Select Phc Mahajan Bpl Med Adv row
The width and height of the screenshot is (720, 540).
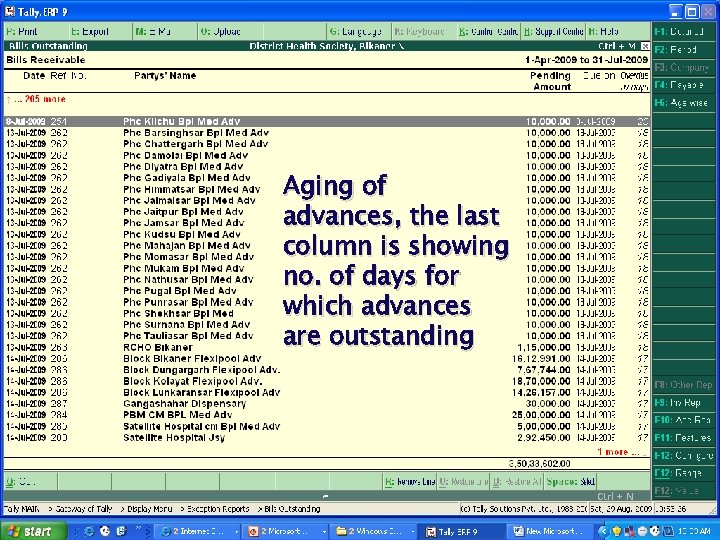click(326, 246)
